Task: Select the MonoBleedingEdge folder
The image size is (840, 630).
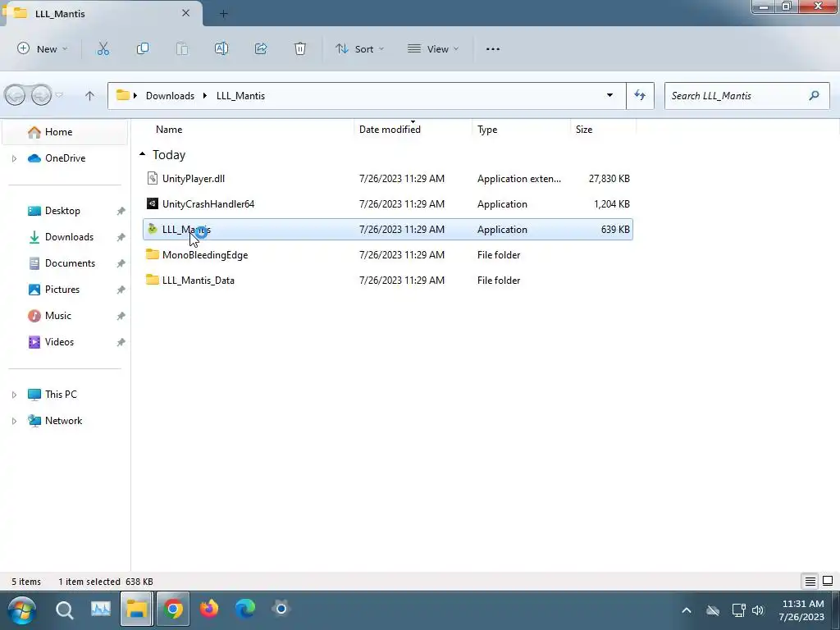Action: pyautogui.click(x=388, y=255)
